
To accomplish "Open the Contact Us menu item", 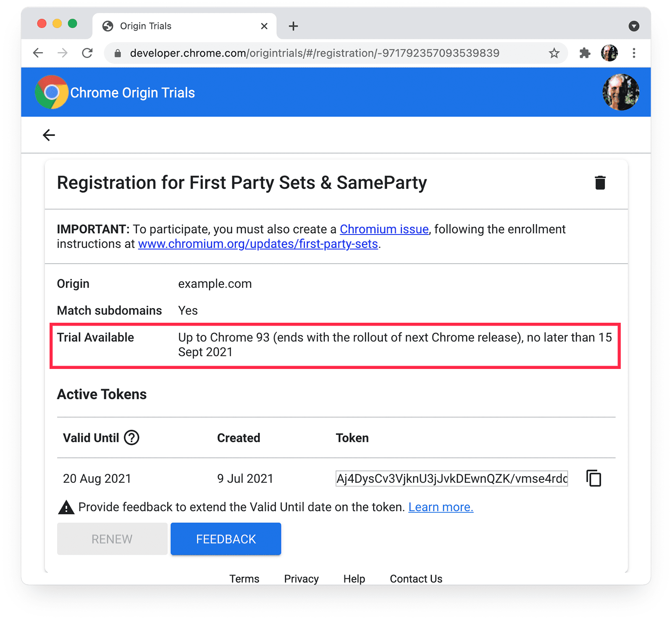I will 415,579.
